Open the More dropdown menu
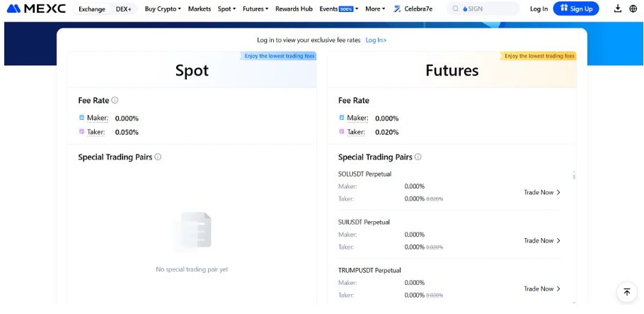Viewport: 644px width, 314px height. (x=375, y=9)
